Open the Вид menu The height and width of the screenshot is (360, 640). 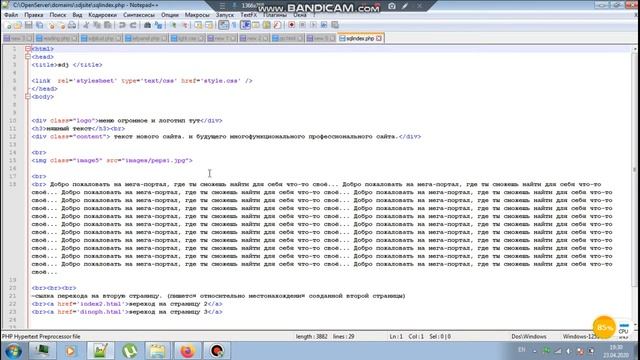(77, 15)
